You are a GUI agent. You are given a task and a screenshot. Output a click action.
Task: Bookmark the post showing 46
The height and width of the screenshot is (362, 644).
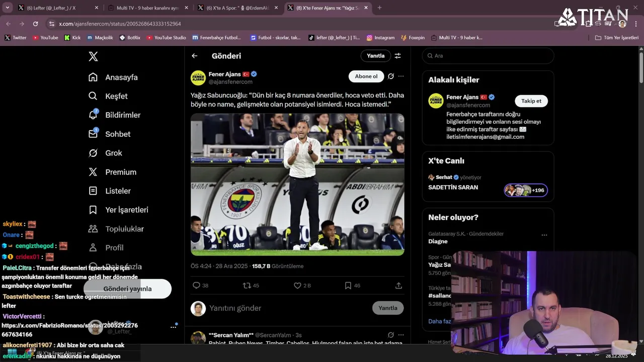point(352,286)
